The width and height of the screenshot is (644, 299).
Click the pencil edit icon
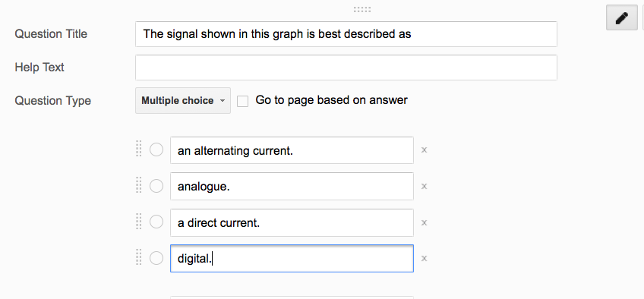click(x=621, y=18)
